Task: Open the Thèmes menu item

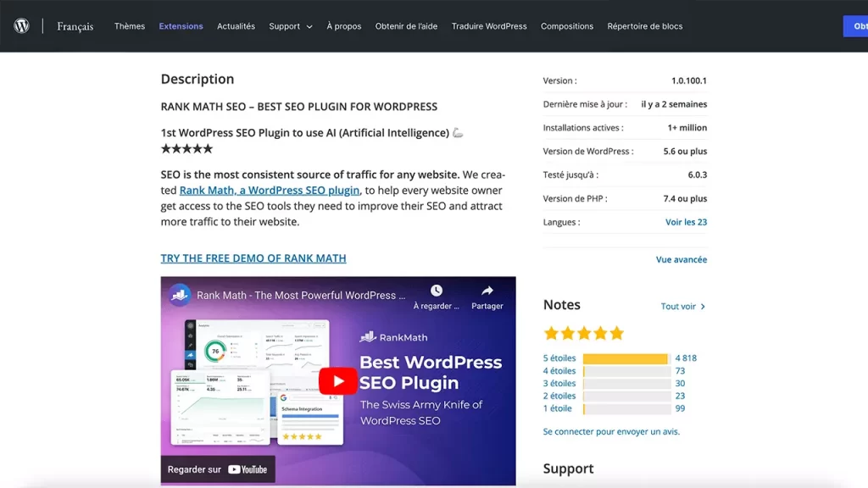Action: (x=130, y=26)
